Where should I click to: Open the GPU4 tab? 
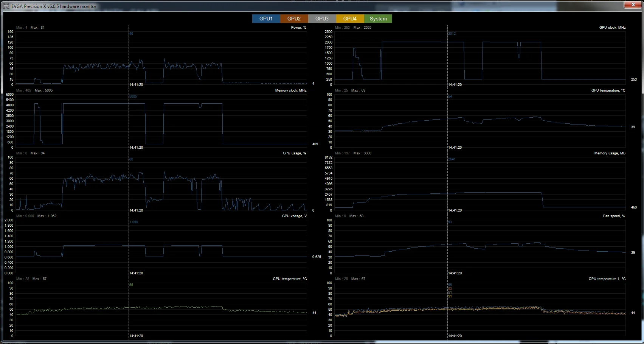pos(350,19)
